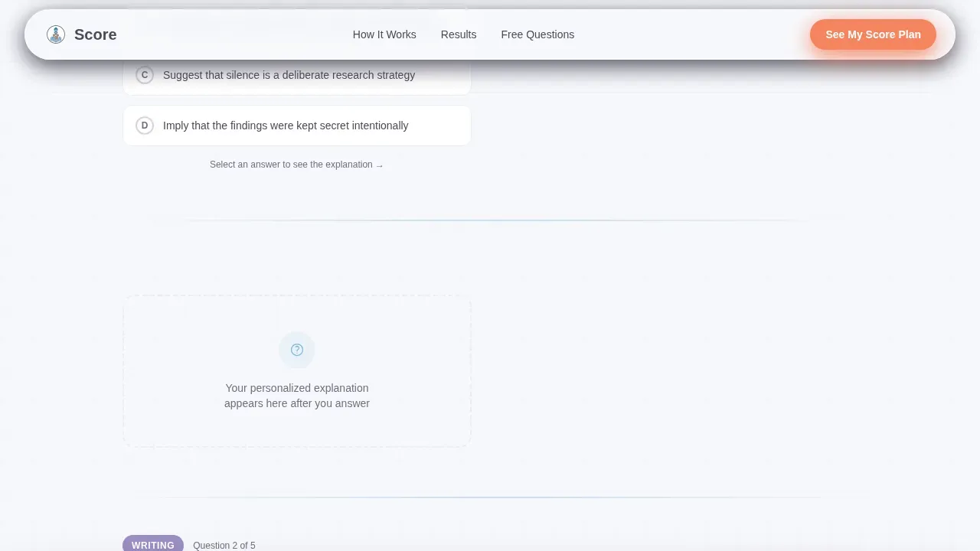Click See My Score Plan button
The height and width of the screenshot is (551, 980).
(x=873, y=34)
